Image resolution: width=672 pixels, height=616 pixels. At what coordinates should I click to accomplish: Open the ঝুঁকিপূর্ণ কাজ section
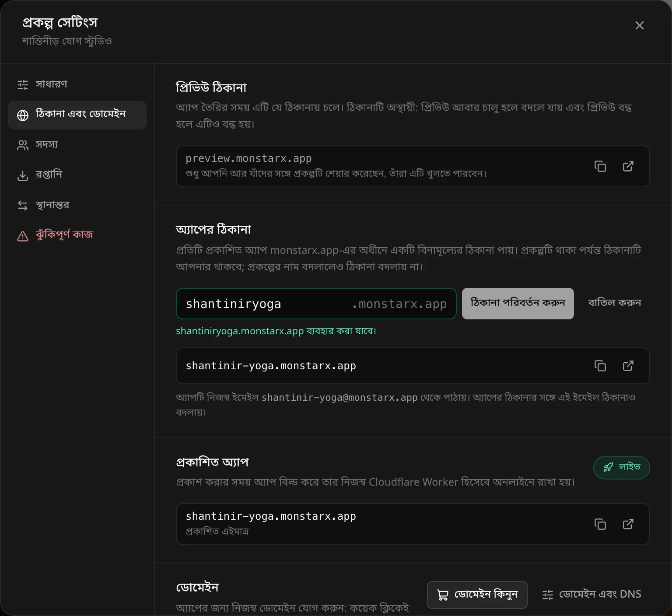pyautogui.click(x=77, y=235)
